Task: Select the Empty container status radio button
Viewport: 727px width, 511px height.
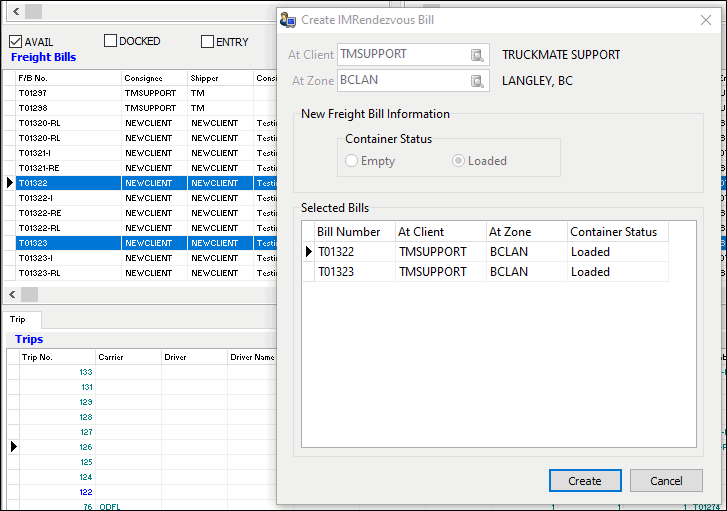Action: [x=351, y=160]
